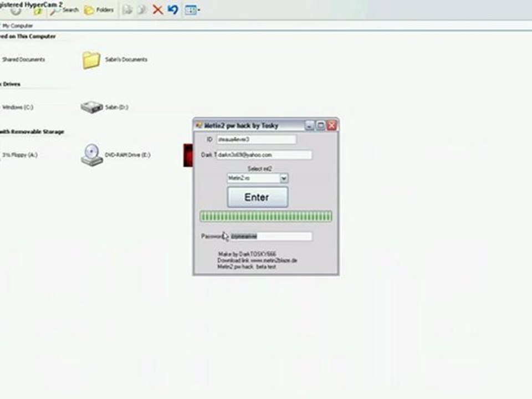Click the My Computer address bar
This screenshot has width=532, height=399.
pos(266,25)
